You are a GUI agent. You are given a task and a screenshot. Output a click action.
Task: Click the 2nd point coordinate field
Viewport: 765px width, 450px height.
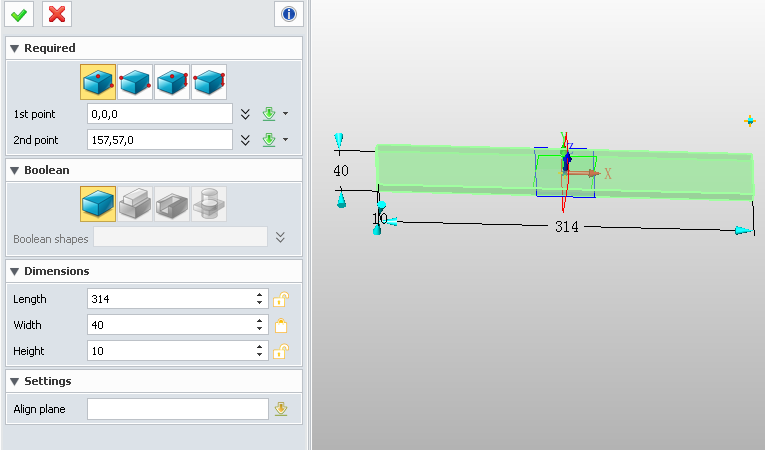160,140
